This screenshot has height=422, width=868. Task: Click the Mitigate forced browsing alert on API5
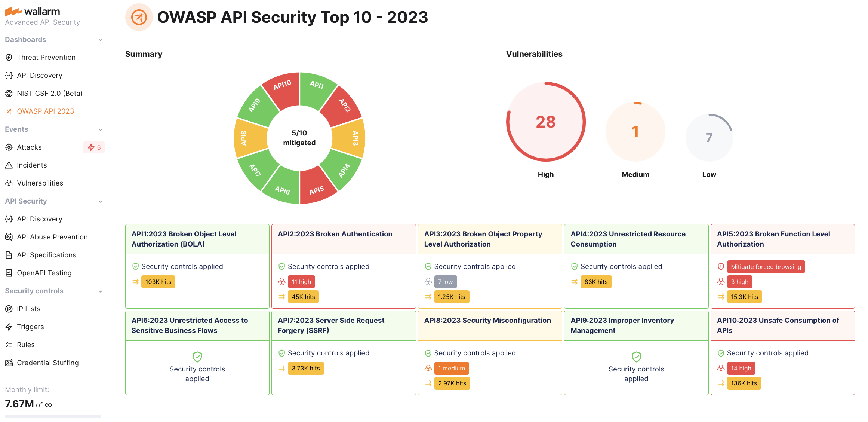(766, 266)
